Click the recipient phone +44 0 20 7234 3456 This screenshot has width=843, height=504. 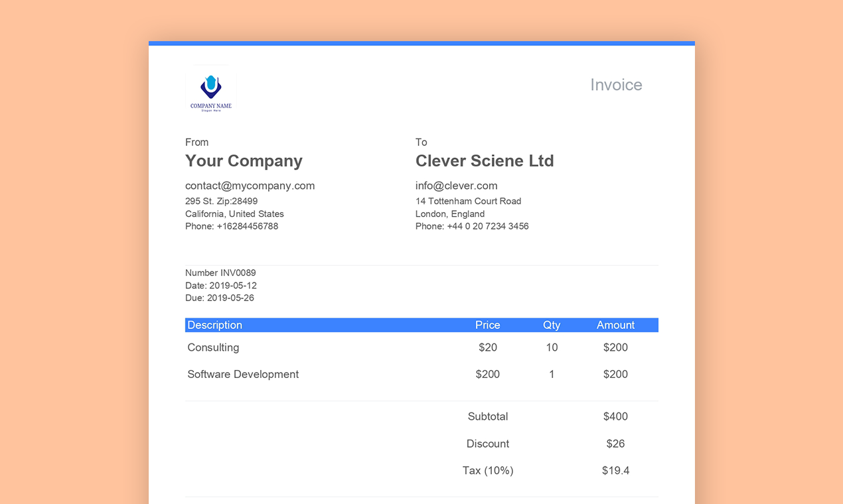tap(488, 226)
